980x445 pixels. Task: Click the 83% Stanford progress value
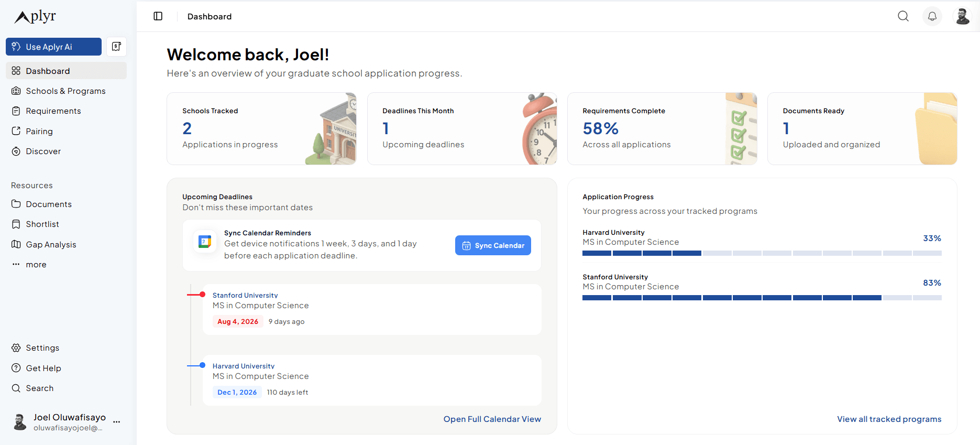pos(932,283)
